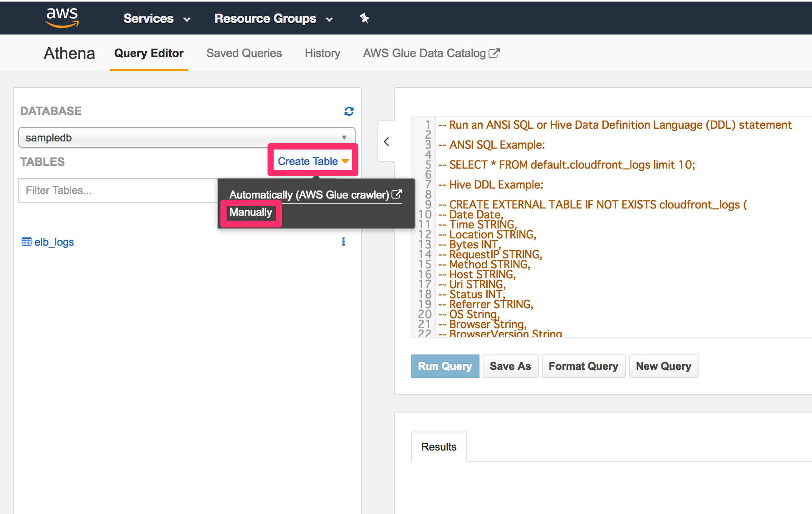Click the AWS logo
Screen dimensions: 812x514
pos(62,18)
